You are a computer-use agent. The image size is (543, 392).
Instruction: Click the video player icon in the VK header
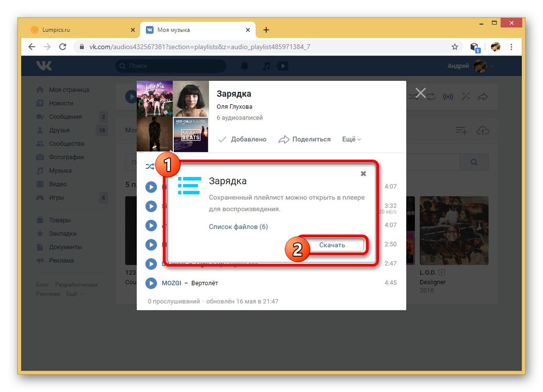coord(283,66)
